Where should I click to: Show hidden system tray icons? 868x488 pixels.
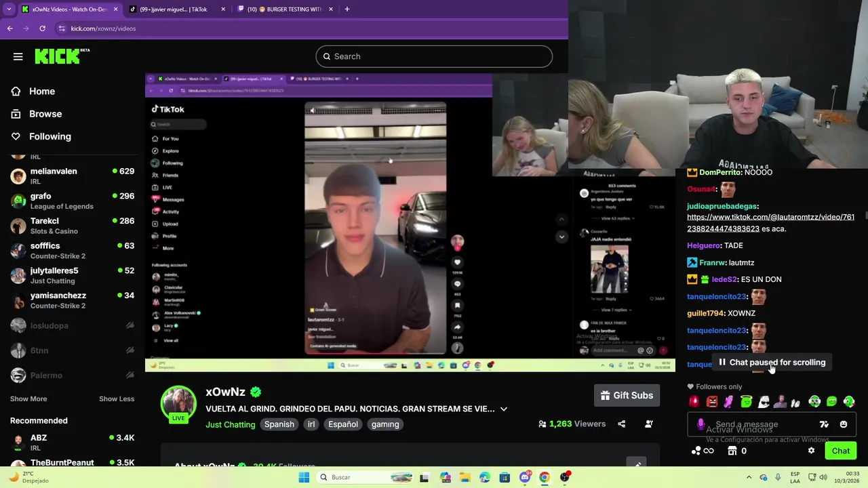pos(749,477)
